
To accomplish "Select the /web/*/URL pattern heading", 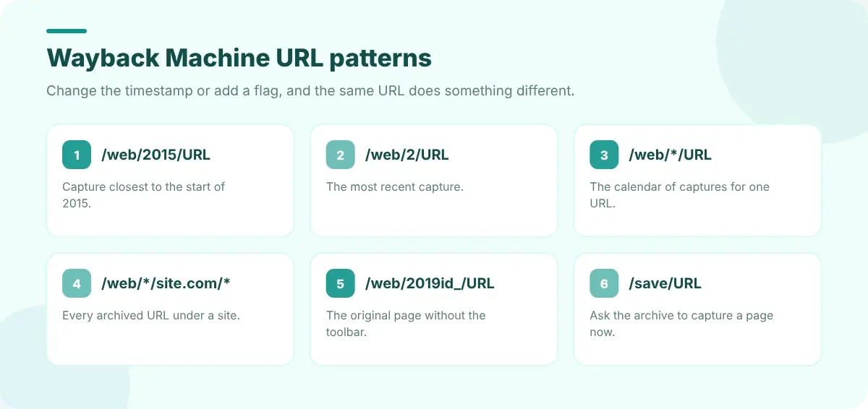I will click(671, 155).
